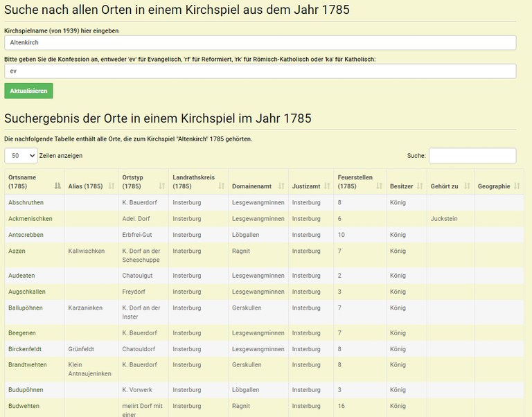Screen dimensions: 532x417
Task: Open the Aszen place entry
Action: 17,251
